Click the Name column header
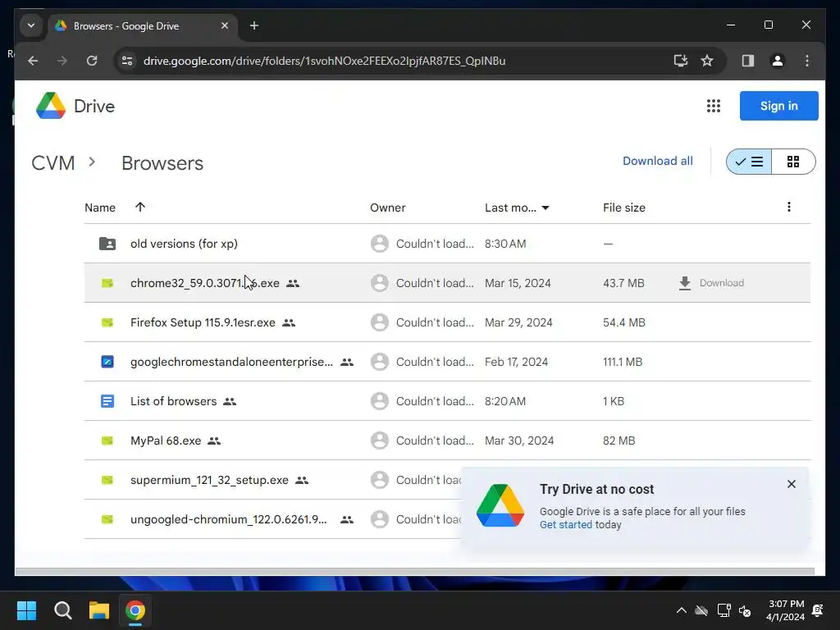 pos(100,208)
